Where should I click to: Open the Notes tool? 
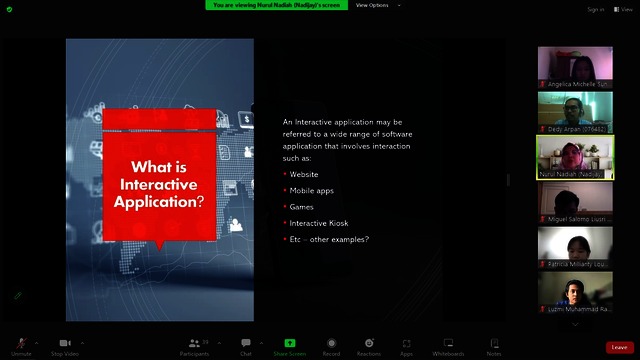(494, 347)
